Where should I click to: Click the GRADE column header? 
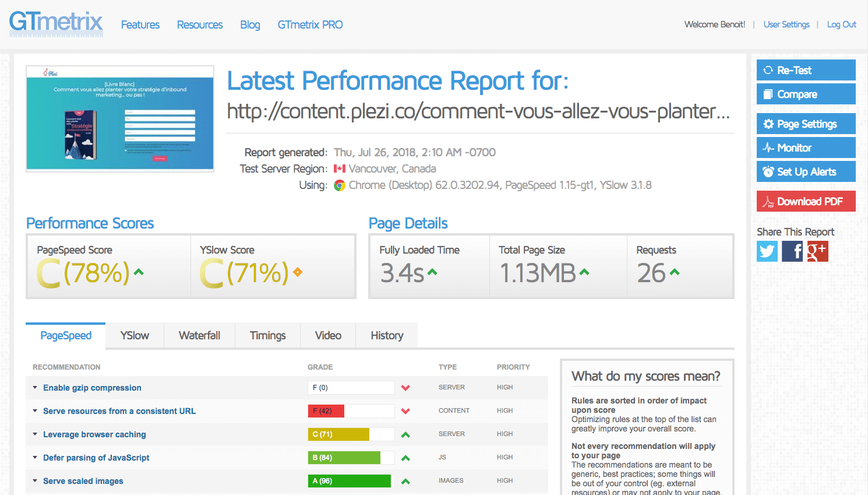(x=320, y=367)
